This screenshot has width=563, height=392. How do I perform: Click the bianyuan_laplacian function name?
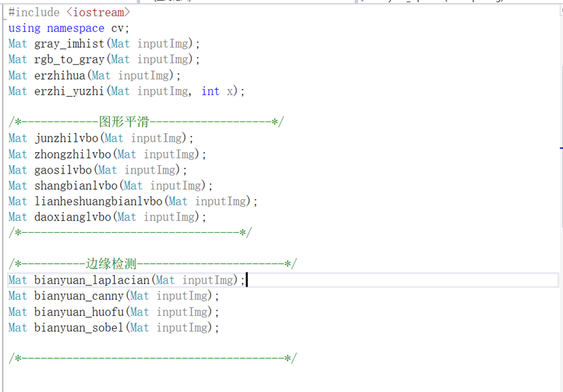[92, 280]
